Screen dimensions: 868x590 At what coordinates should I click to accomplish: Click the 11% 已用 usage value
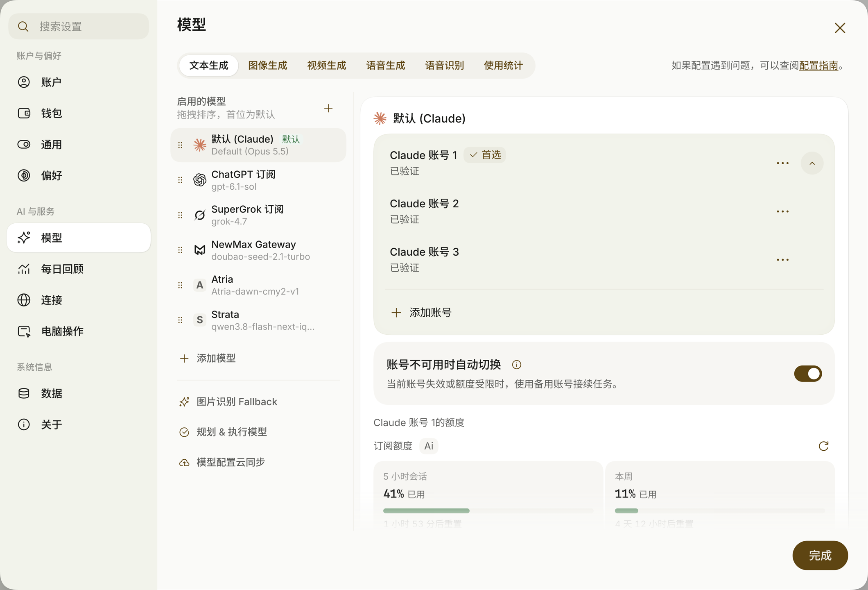coord(636,494)
